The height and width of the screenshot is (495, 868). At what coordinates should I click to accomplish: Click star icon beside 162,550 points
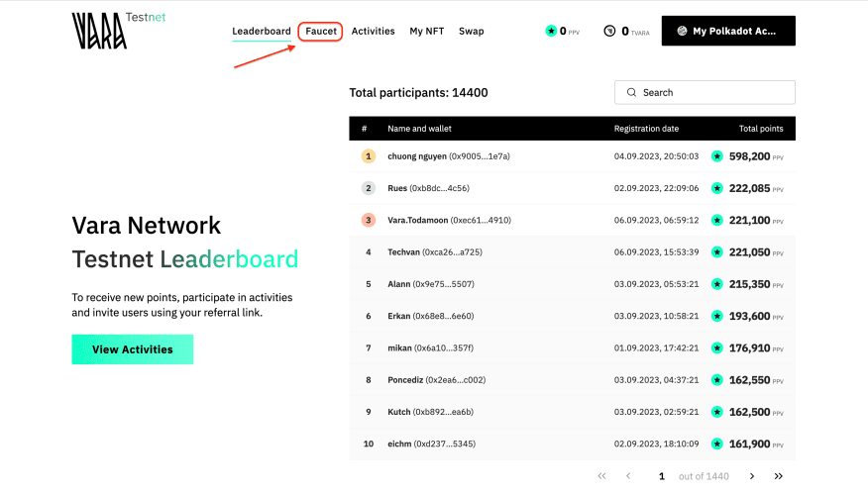pos(716,380)
